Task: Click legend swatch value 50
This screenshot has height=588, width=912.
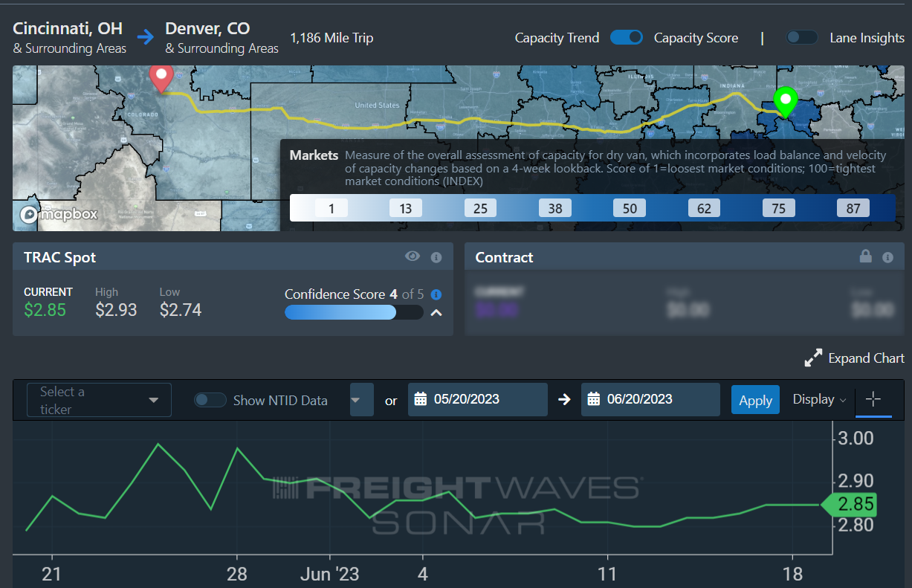Action: [x=630, y=208]
